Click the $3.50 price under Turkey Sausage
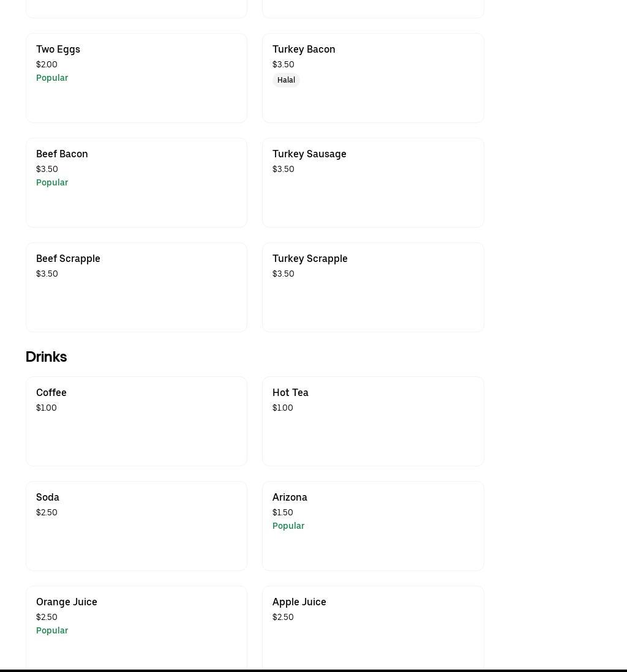Image resolution: width=627 pixels, height=672 pixels. pyautogui.click(x=283, y=169)
